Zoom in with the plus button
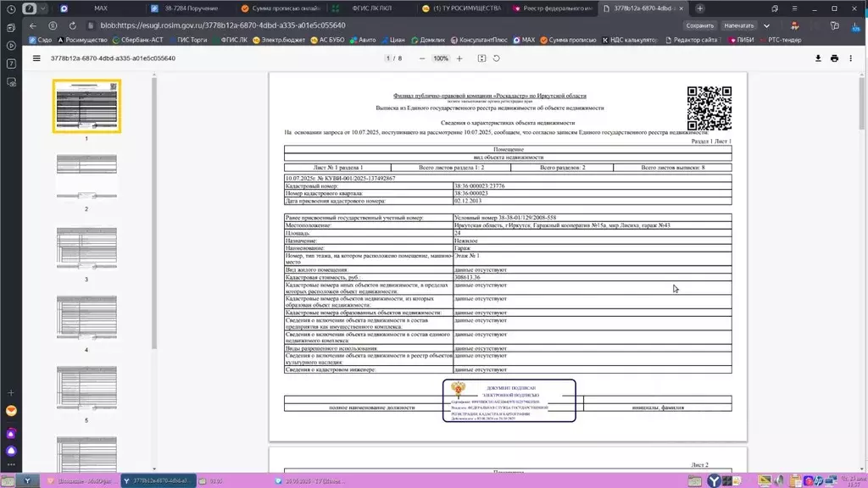This screenshot has width=868, height=488. click(459, 58)
